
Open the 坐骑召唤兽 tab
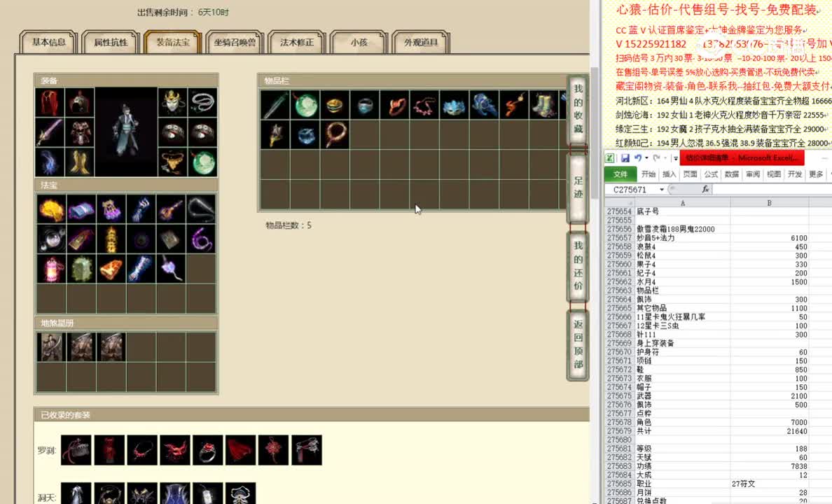click(235, 42)
